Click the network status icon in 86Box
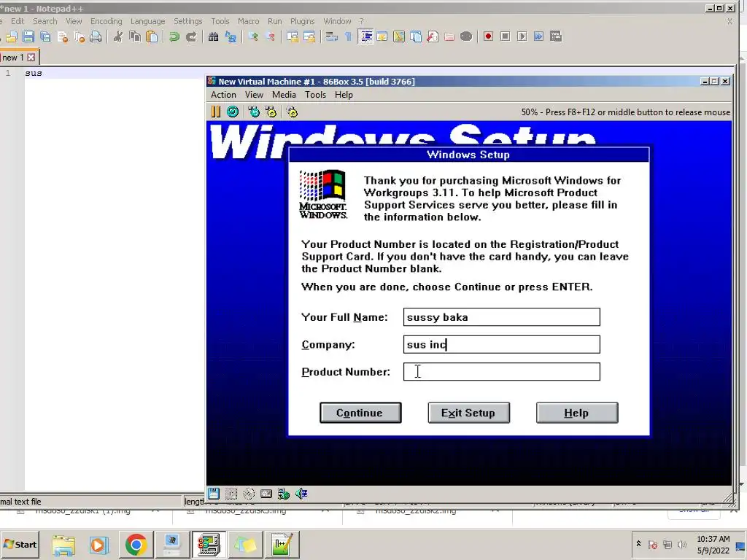The image size is (747, 560). [x=284, y=494]
